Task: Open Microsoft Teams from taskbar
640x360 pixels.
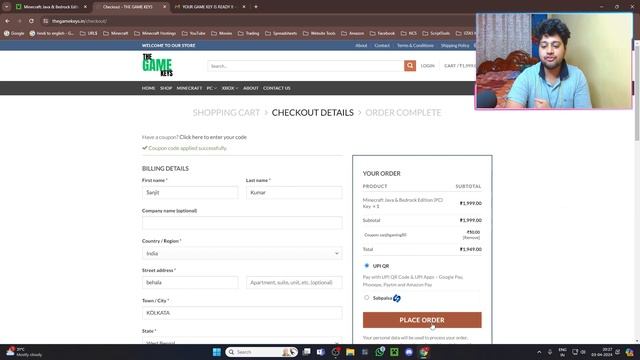Action: [x=321, y=352]
